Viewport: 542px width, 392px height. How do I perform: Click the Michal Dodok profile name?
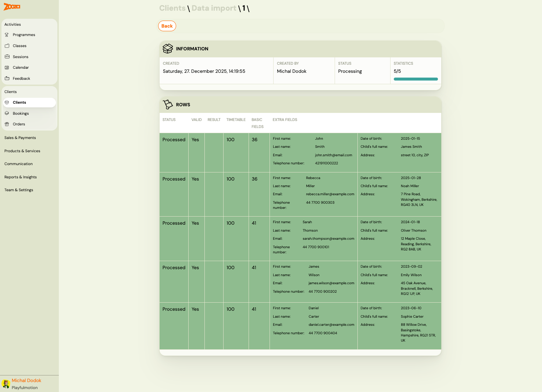[26, 381]
